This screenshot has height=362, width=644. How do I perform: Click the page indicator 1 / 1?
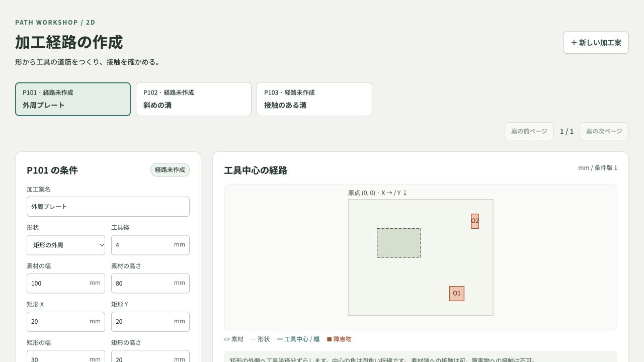567,131
